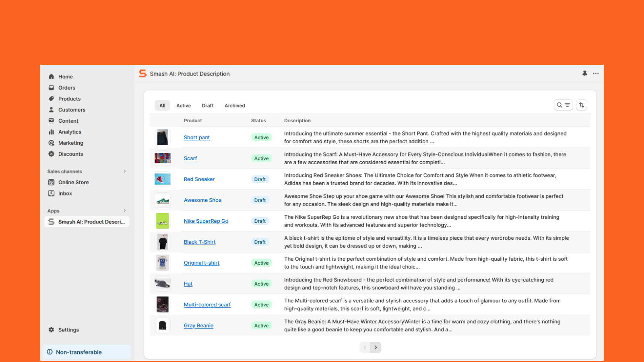Viewport: 644px width, 362px height.
Task: Open the Discounts section icon
Action: click(x=52, y=154)
